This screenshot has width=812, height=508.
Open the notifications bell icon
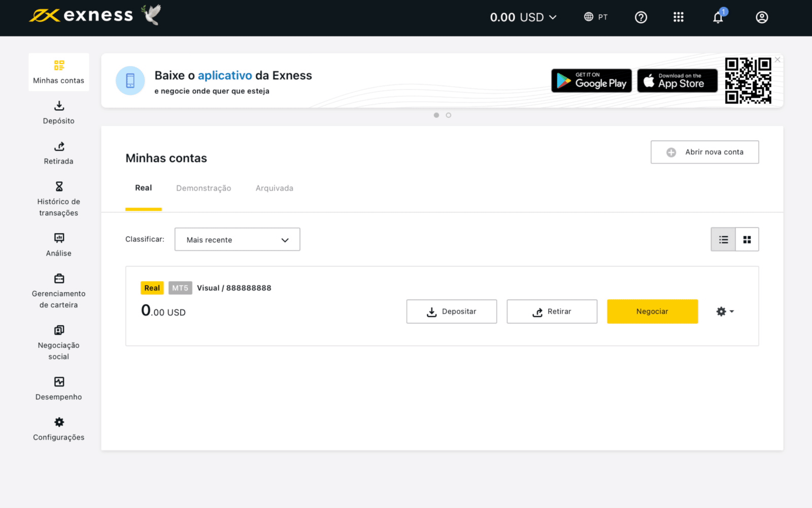pos(718,18)
